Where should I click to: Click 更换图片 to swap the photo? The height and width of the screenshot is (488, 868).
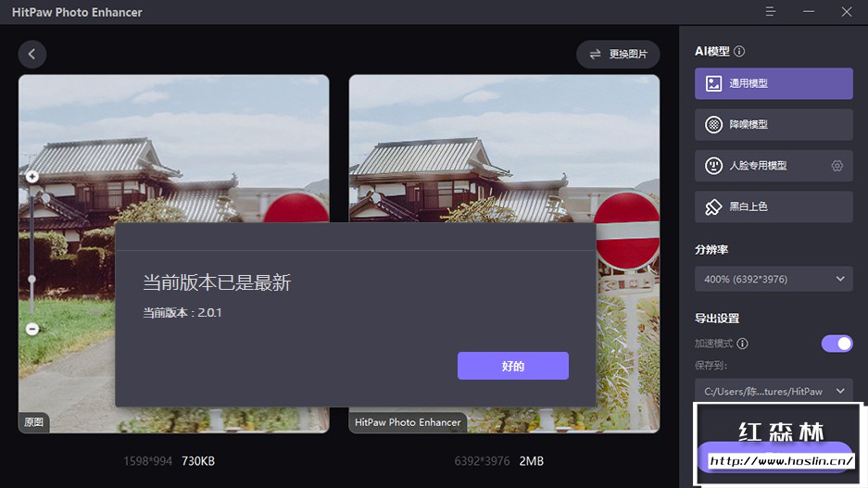618,55
